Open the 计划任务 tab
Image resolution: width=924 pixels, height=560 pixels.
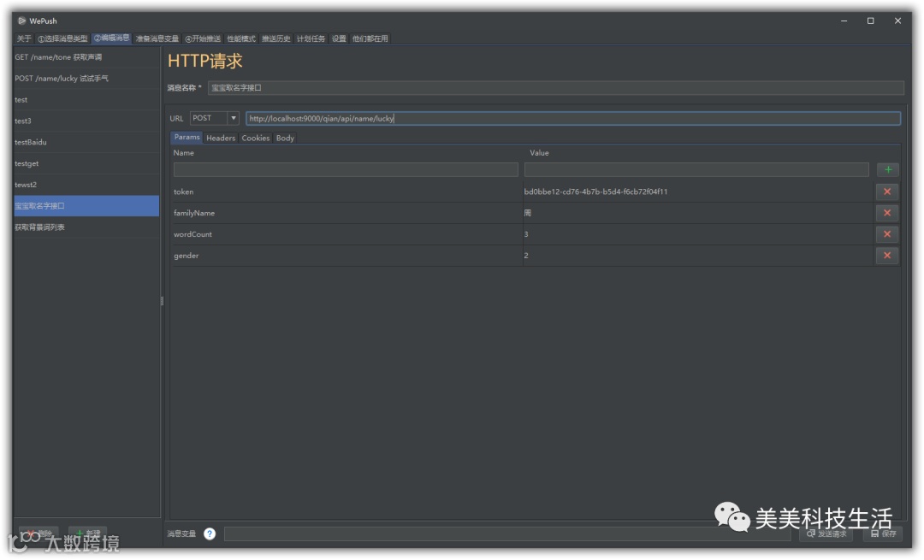311,38
